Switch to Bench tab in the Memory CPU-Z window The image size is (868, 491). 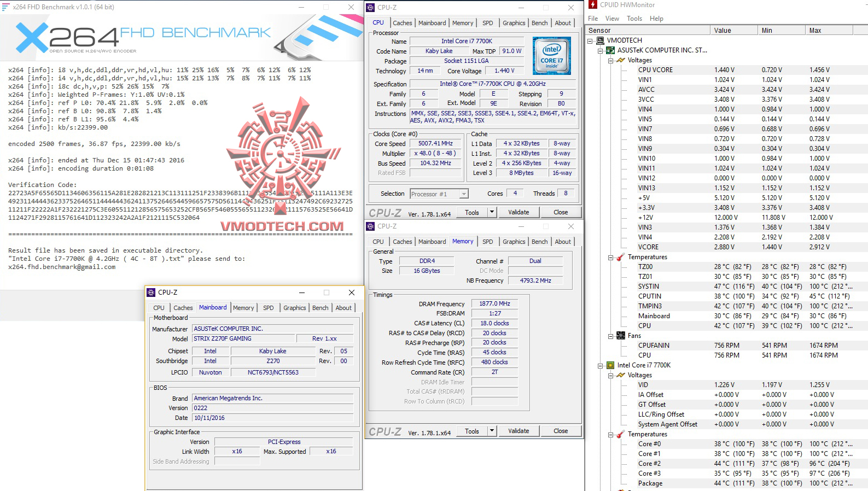pos(540,242)
